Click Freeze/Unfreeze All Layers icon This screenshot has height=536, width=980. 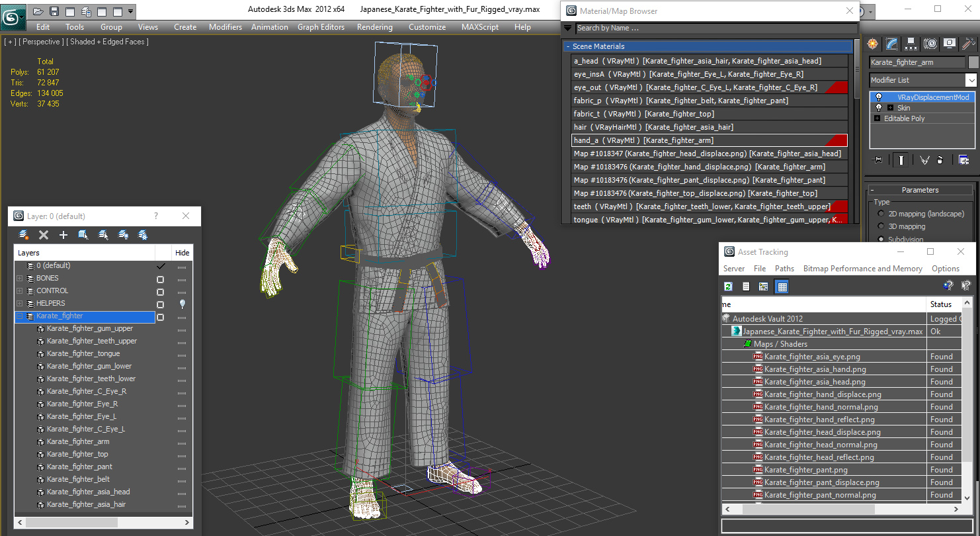[142, 235]
